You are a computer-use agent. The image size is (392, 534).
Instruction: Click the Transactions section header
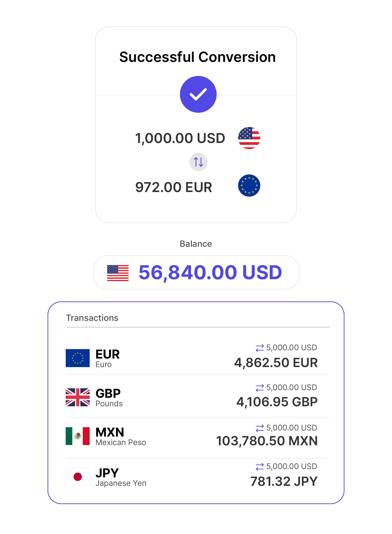point(92,318)
